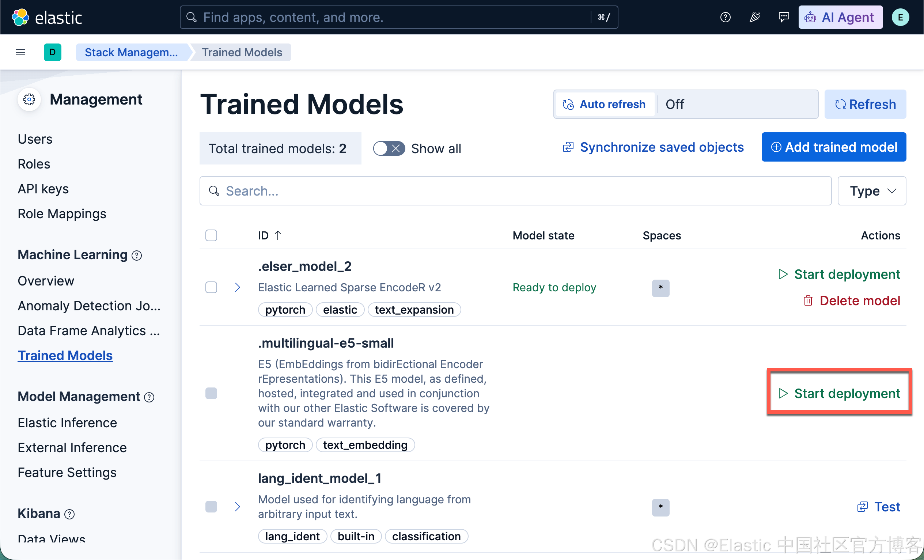The height and width of the screenshot is (560, 924).
Task: Click the Ready to deploy status
Action: [554, 287]
